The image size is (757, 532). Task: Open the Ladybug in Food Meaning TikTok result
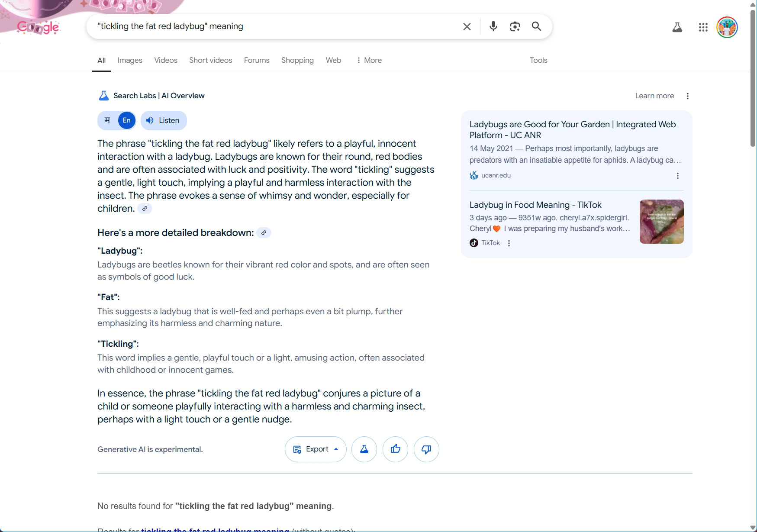[535, 205]
